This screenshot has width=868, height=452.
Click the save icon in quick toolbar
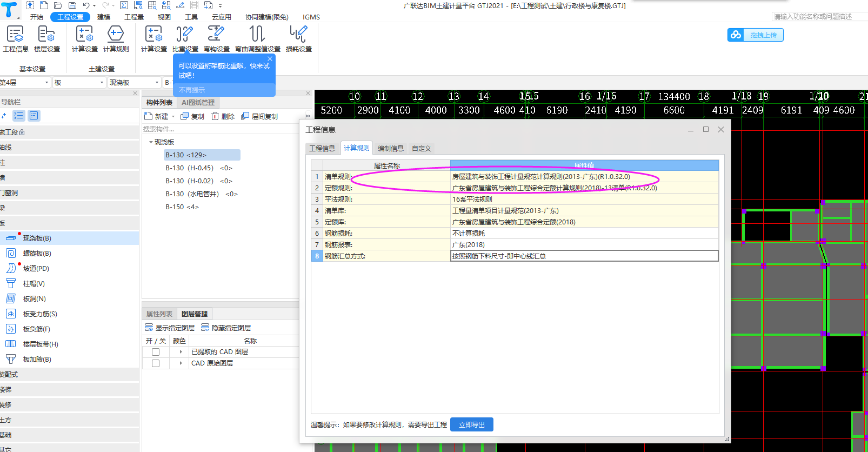pos(72,5)
